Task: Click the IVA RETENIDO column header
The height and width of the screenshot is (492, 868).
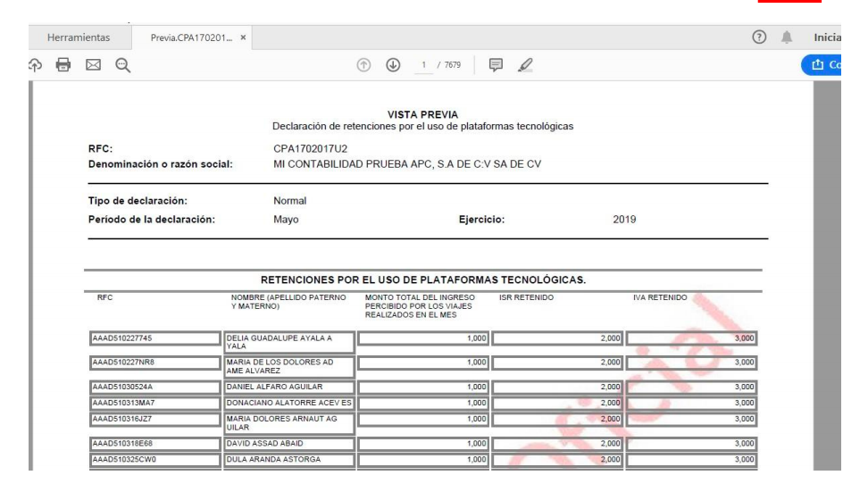Action: [x=660, y=297]
